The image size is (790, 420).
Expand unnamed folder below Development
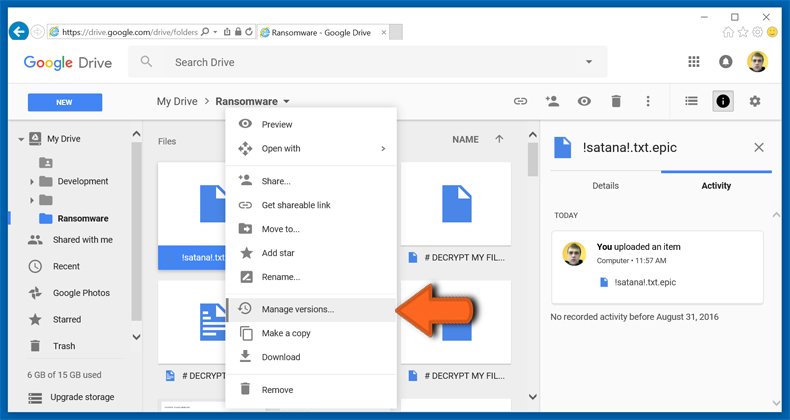32,200
